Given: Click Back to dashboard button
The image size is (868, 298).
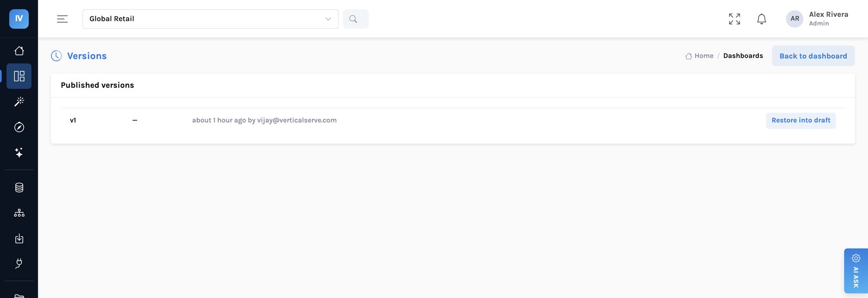Looking at the screenshot, I should (x=813, y=56).
